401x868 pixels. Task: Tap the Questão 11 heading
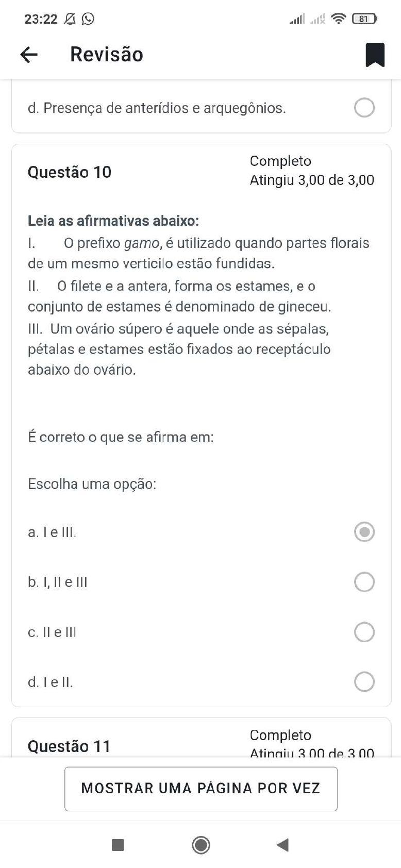(x=70, y=746)
